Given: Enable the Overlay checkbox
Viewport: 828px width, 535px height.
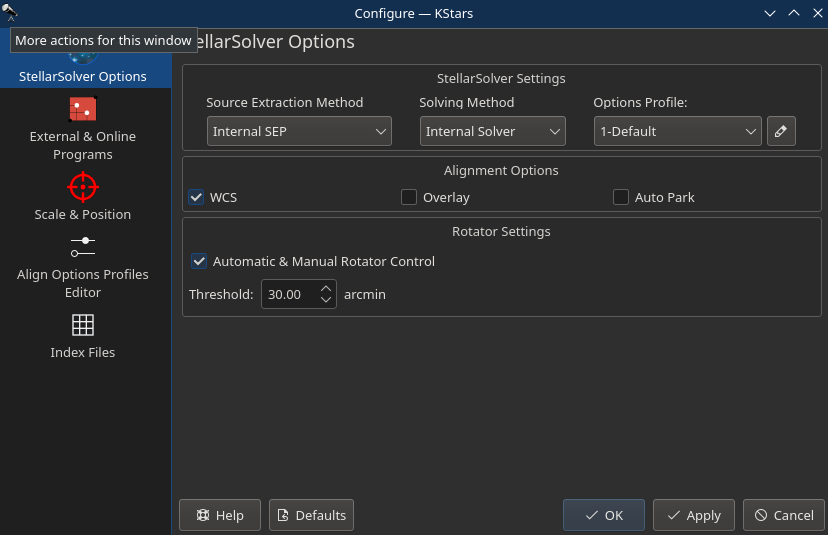Looking at the screenshot, I should pyautogui.click(x=409, y=197).
